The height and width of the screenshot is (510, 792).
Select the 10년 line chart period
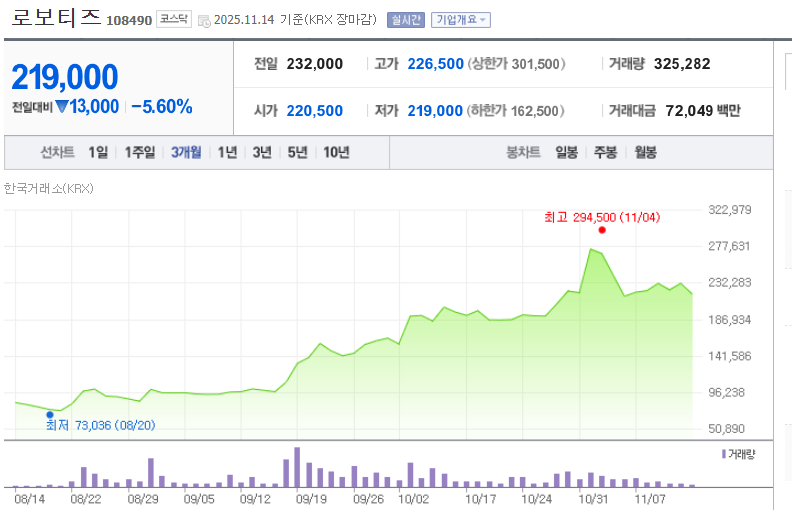336,152
